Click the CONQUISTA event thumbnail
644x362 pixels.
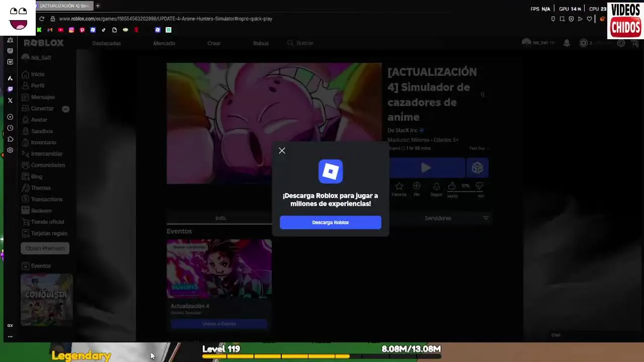click(x=46, y=300)
